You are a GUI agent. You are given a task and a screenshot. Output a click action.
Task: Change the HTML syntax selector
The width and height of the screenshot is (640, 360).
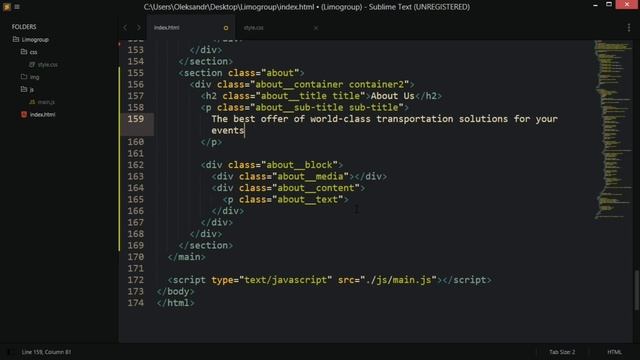point(614,352)
